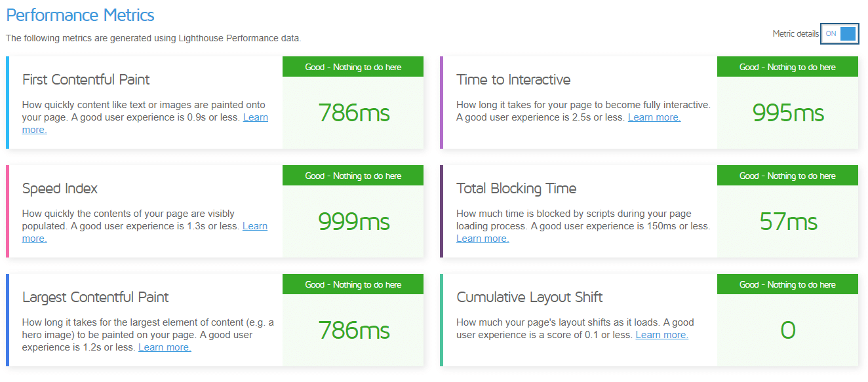Open Learn more for Time to Interactive
868x382 pixels.
(x=654, y=117)
